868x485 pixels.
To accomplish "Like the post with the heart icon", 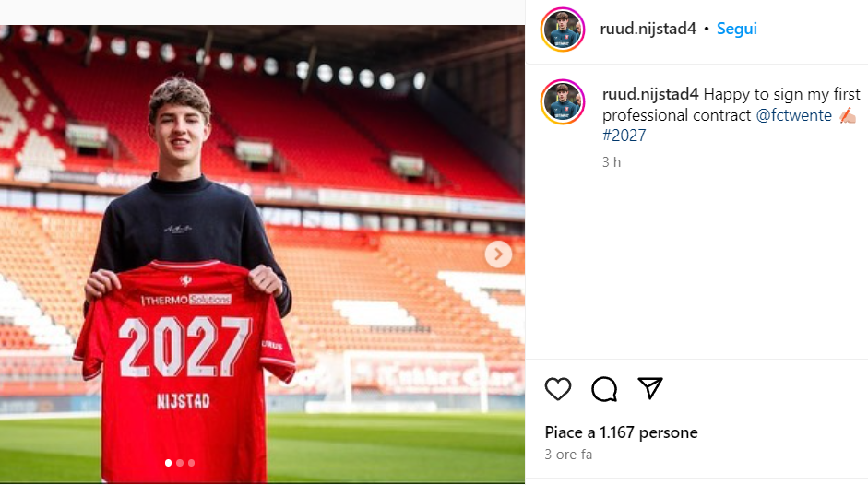I will point(558,389).
